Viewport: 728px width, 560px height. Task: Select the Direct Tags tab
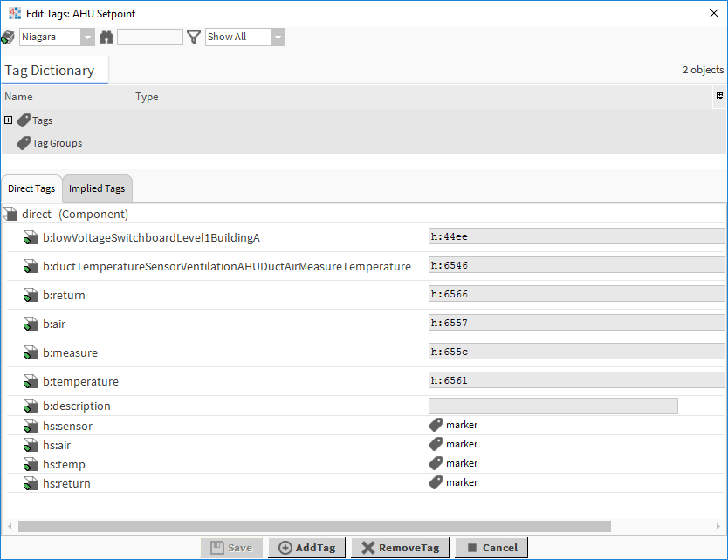(31, 188)
